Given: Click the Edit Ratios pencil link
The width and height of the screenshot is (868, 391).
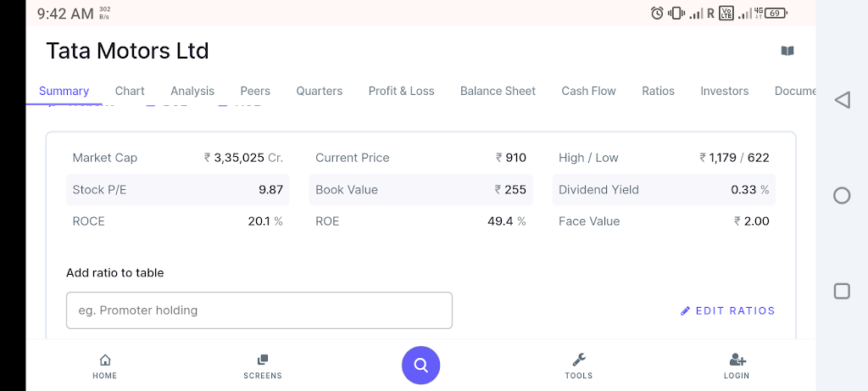Looking at the screenshot, I should click(x=727, y=310).
